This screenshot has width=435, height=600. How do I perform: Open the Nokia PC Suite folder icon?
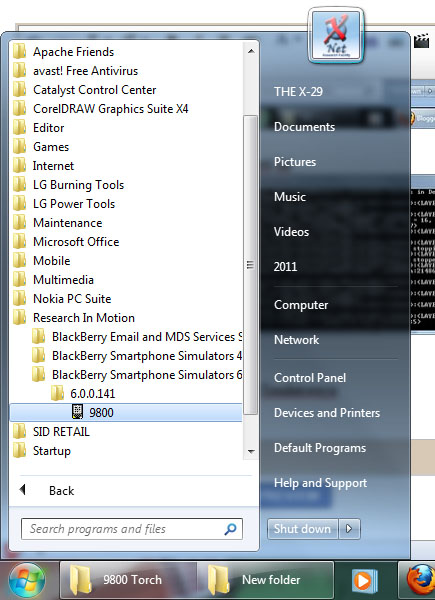click(20, 298)
